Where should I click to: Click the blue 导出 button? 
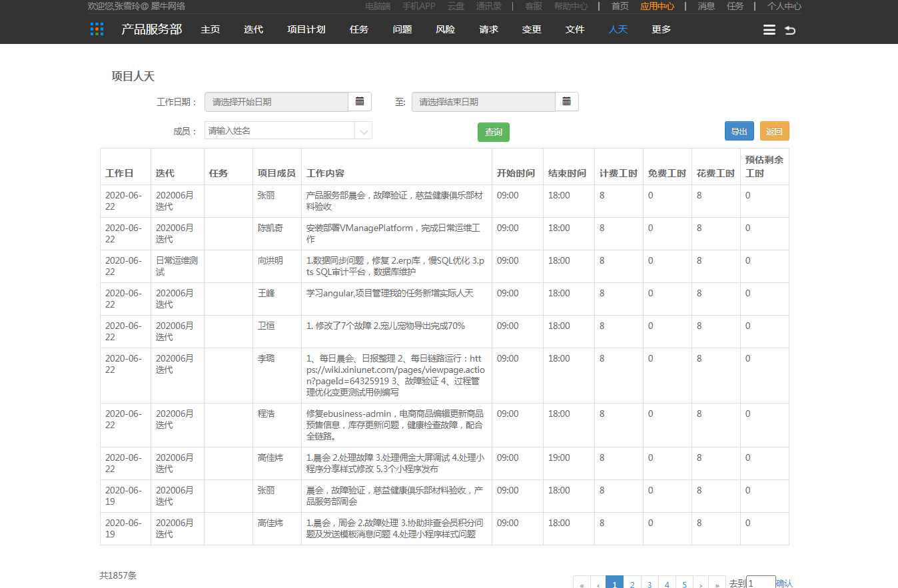[x=739, y=131]
